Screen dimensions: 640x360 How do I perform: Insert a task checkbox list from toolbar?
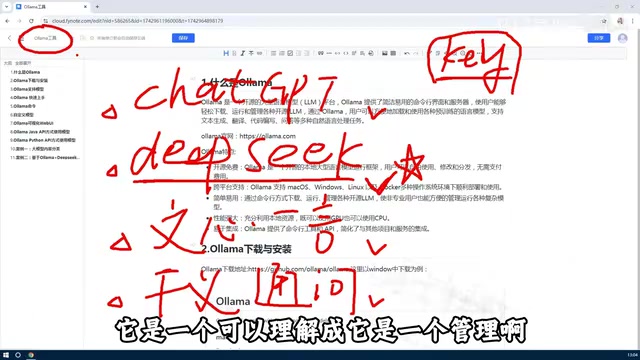(x=290, y=53)
